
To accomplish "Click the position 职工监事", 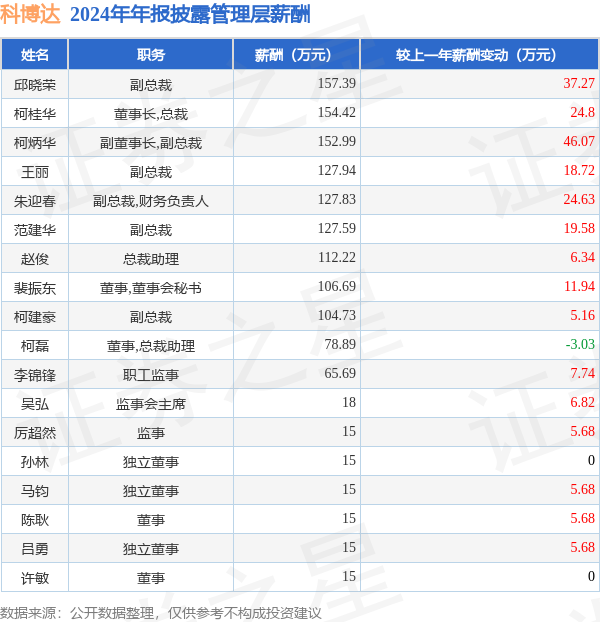I will (151, 375).
